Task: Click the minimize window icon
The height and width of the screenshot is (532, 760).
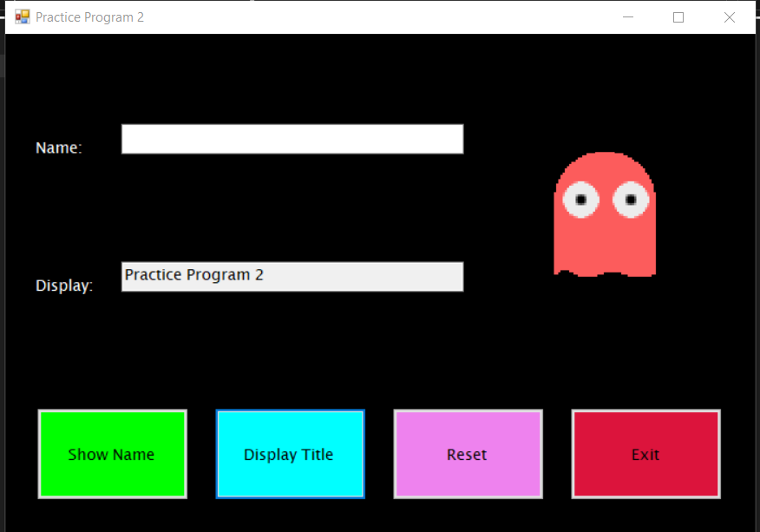Action: click(x=627, y=16)
